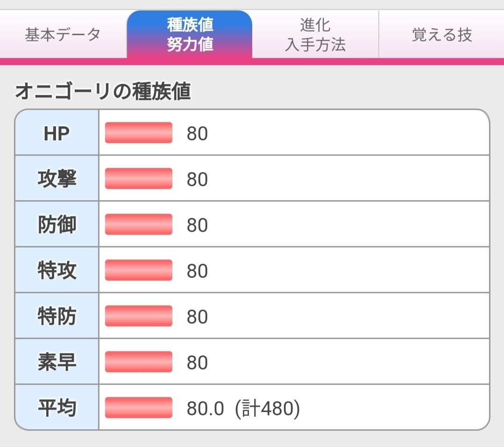Click the 素早 stat label
Viewport: 504px width, 447px height.
coord(57,361)
